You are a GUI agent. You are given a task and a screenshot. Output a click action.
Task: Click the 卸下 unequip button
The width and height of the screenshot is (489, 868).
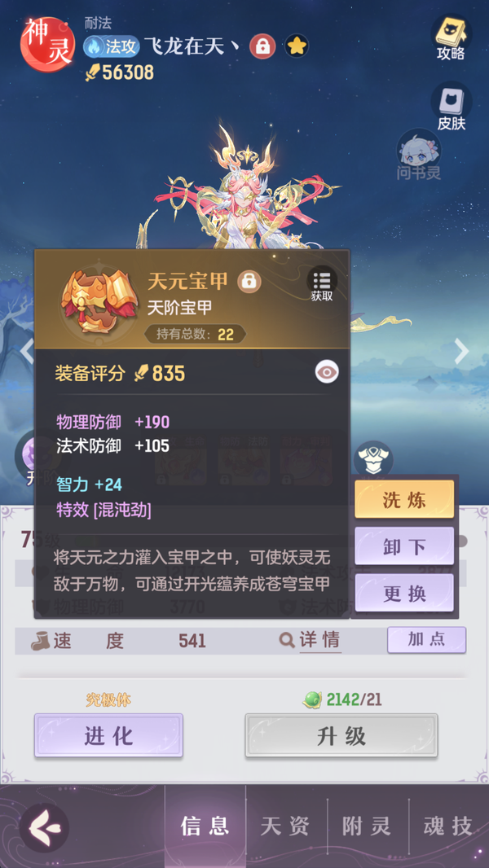click(404, 546)
